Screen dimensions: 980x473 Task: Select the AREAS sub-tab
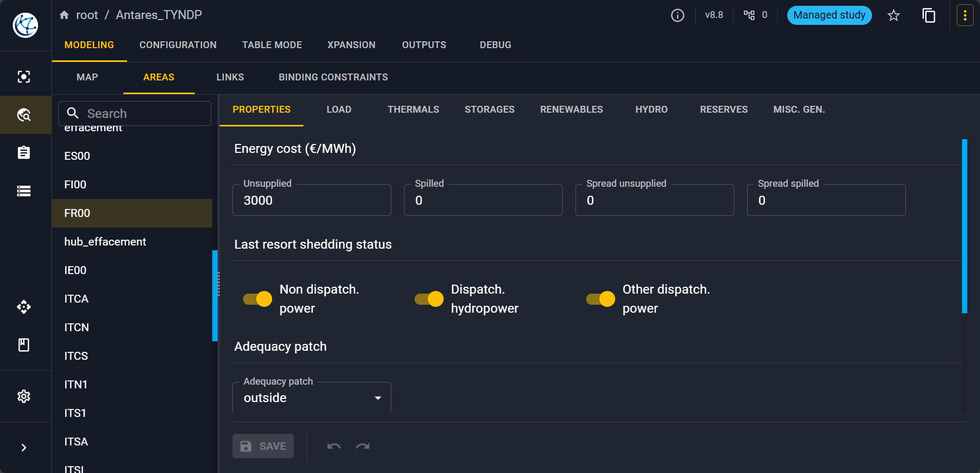pos(159,77)
